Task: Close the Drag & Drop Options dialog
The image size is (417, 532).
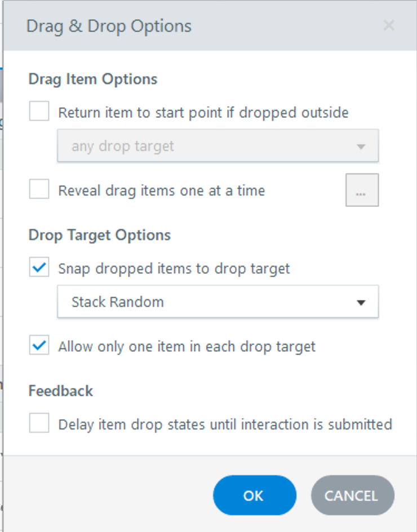Action: tap(389, 25)
